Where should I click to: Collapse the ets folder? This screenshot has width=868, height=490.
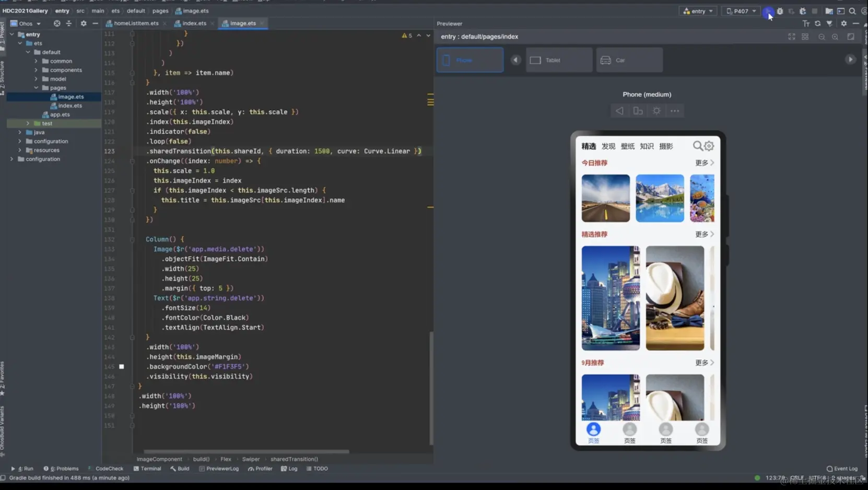click(x=20, y=43)
